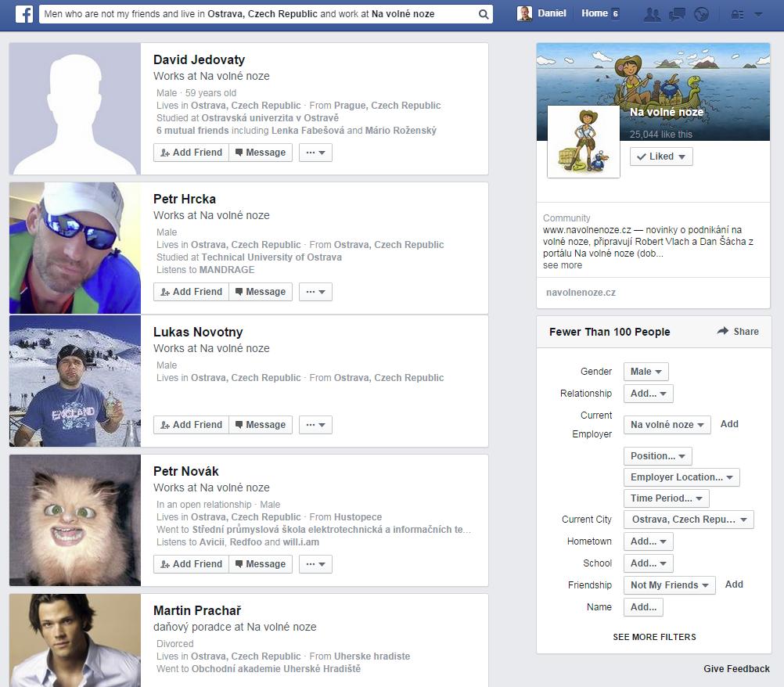Viewport: 784px width, 687px height.
Task: Go to Home in the top bar
Action: tap(595, 13)
